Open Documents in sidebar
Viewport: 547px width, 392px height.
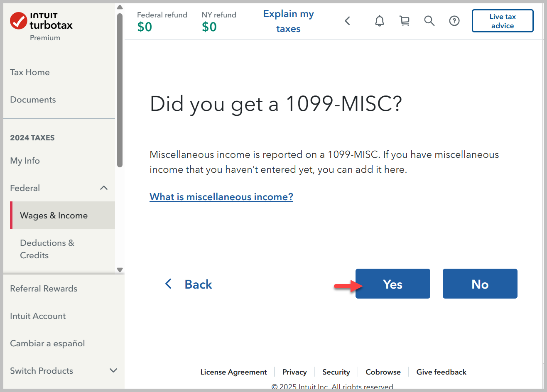[33, 100]
